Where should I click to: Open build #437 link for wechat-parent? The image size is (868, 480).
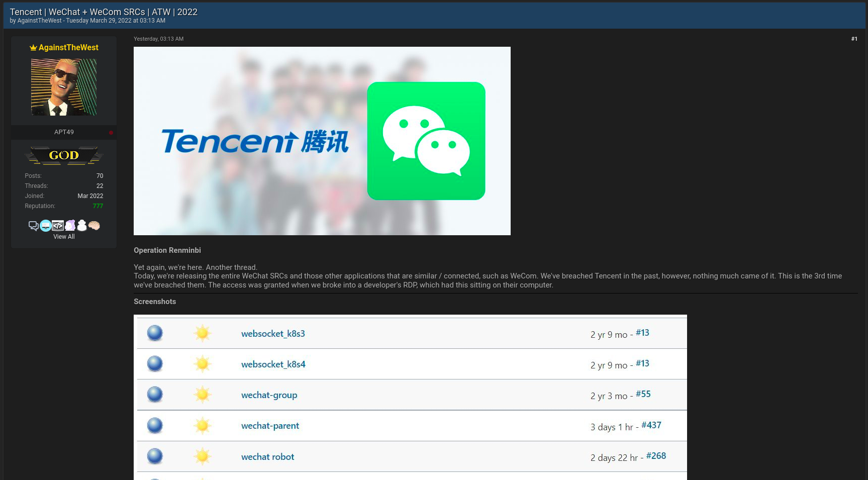[651, 425]
